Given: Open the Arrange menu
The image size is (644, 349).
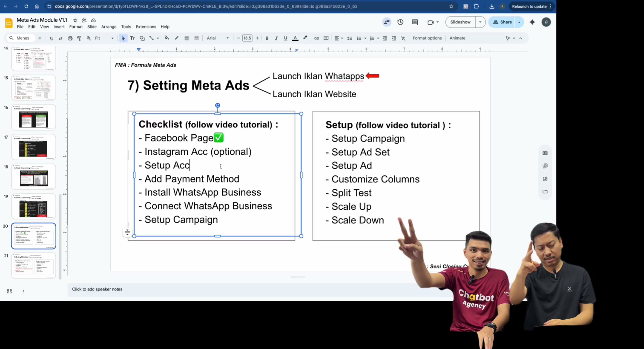Looking at the screenshot, I should click(x=109, y=27).
